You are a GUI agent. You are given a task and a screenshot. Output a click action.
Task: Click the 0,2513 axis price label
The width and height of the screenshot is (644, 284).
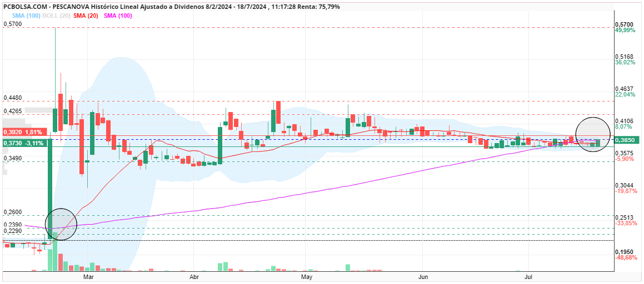click(625, 217)
